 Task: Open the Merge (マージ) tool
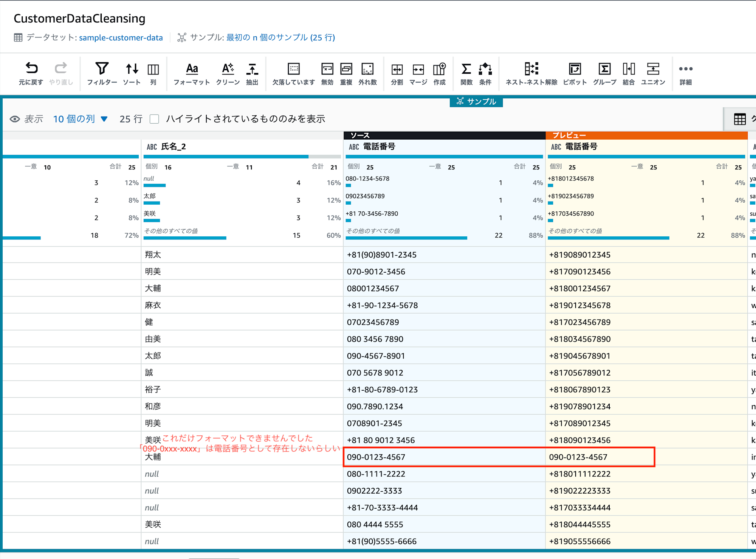[418, 73]
